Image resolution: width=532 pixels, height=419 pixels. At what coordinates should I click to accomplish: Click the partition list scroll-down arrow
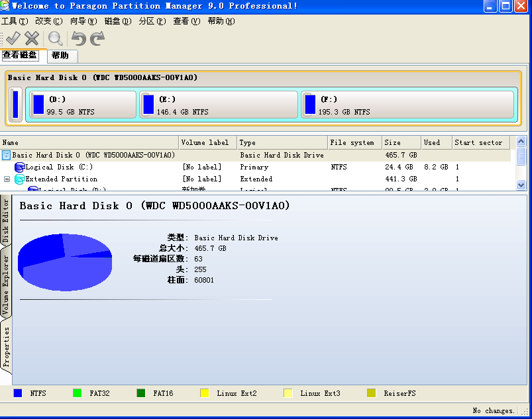point(521,185)
